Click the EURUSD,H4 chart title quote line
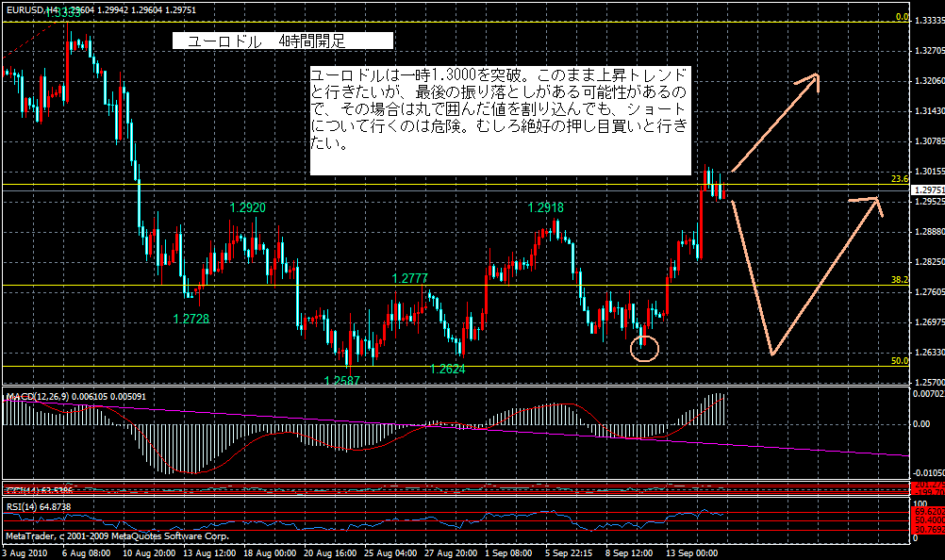The image size is (945, 560). tap(101, 10)
